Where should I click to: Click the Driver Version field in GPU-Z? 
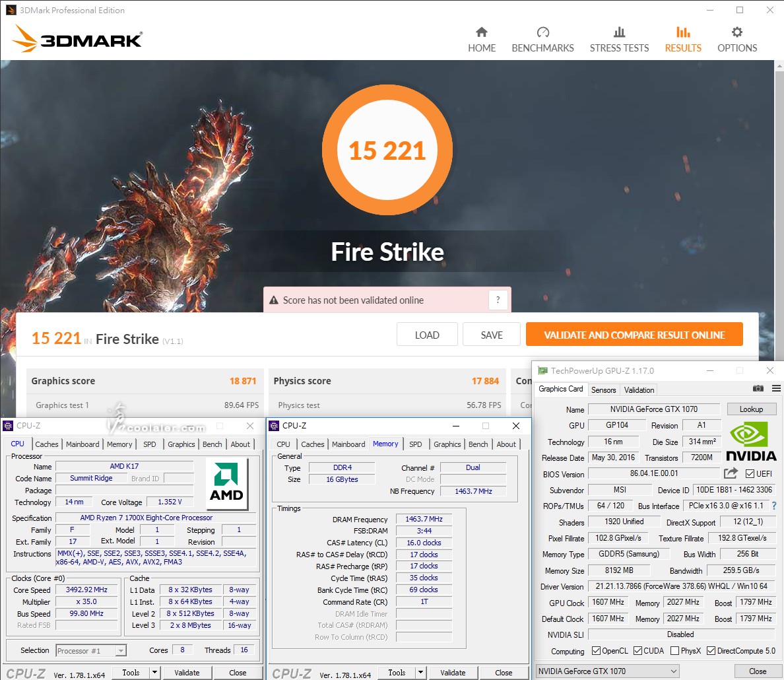pos(682,586)
